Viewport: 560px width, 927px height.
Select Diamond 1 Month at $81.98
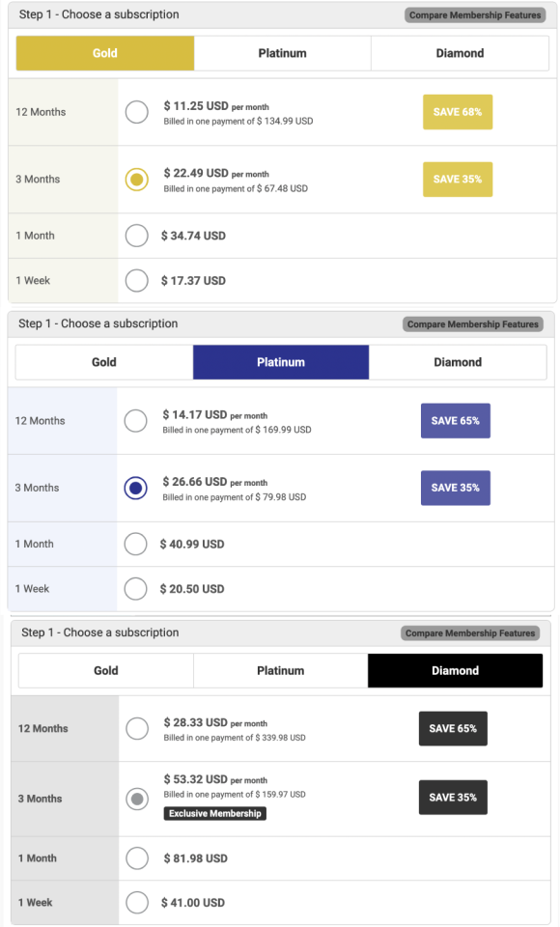(x=137, y=857)
